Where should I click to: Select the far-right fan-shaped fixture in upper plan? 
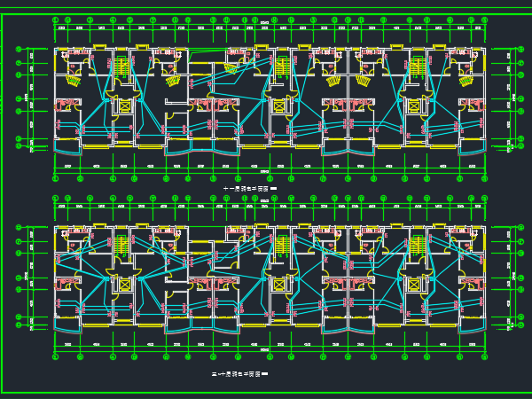pos(465,82)
